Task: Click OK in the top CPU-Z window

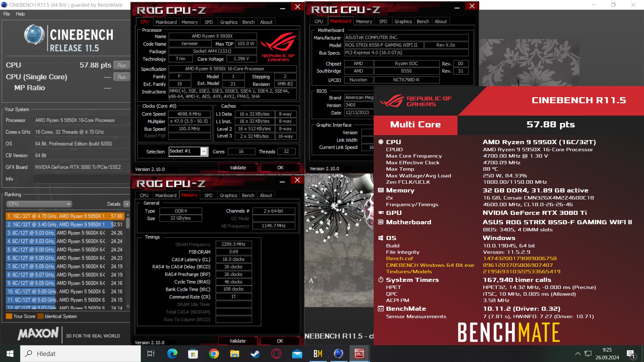Action: coord(280,168)
